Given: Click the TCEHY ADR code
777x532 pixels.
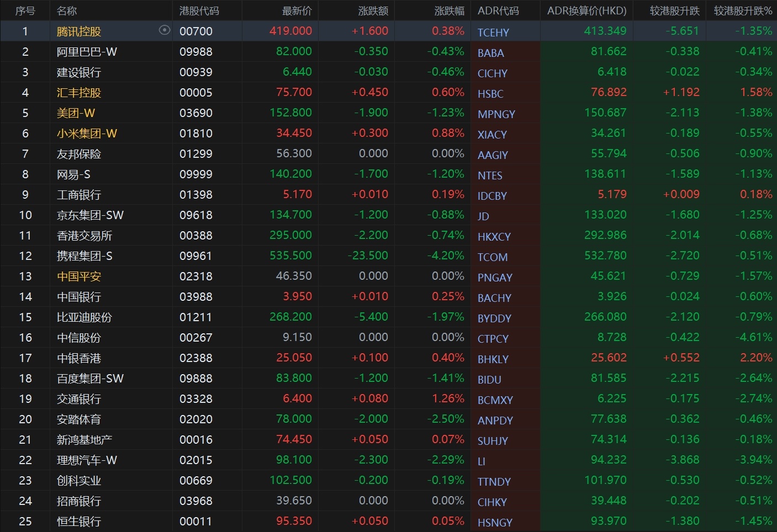Looking at the screenshot, I should (493, 33).
